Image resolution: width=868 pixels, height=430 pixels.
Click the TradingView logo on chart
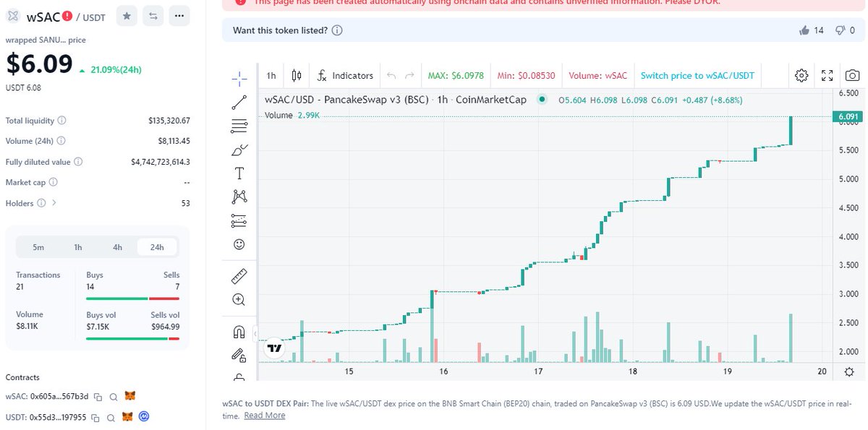pyautogui.click(x=274, y=348)
